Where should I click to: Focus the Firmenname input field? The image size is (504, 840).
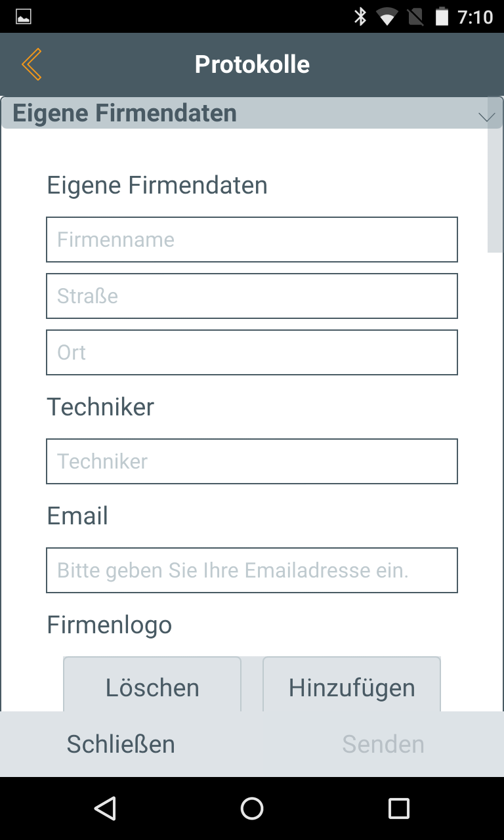(252, 240)
